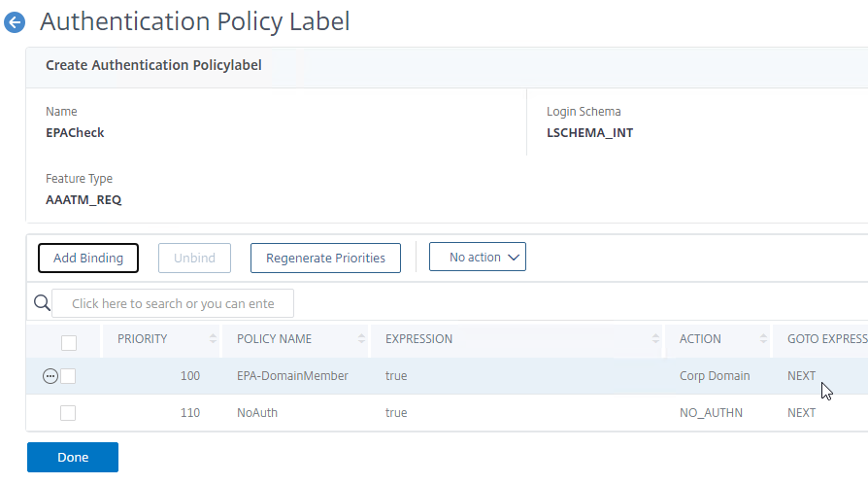Click the blue Done button
Screen dimensions: 868x484
pyautogui.click(x=73, y=458)
